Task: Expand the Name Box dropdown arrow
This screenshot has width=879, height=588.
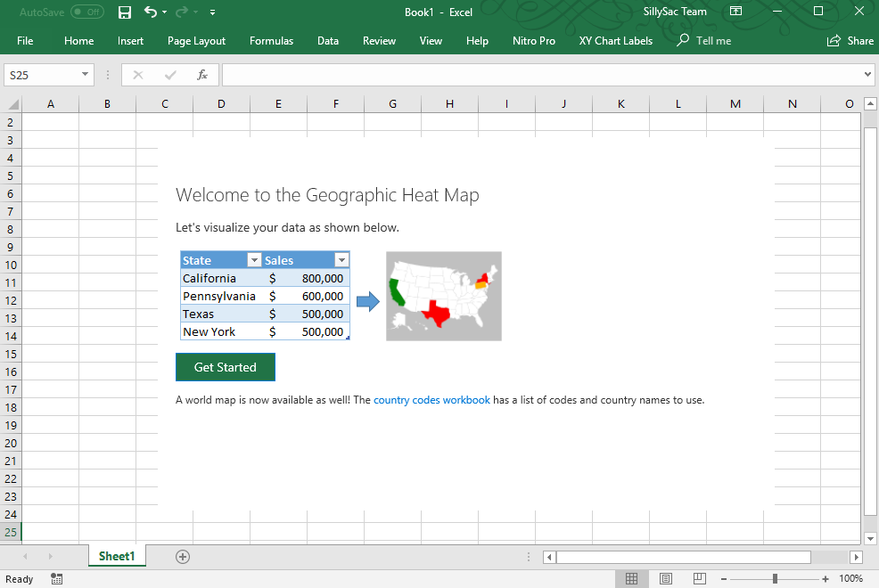Action: click(86, 75)
